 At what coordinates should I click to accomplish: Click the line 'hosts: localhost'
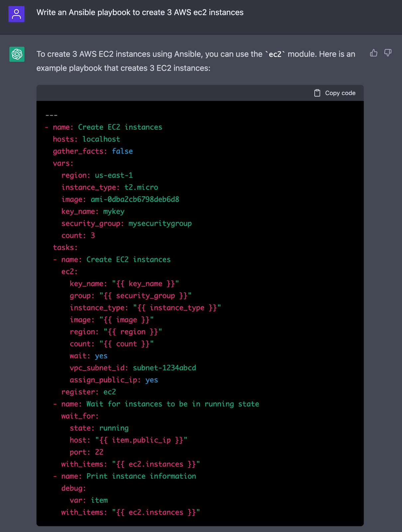(x=86, y=139)
